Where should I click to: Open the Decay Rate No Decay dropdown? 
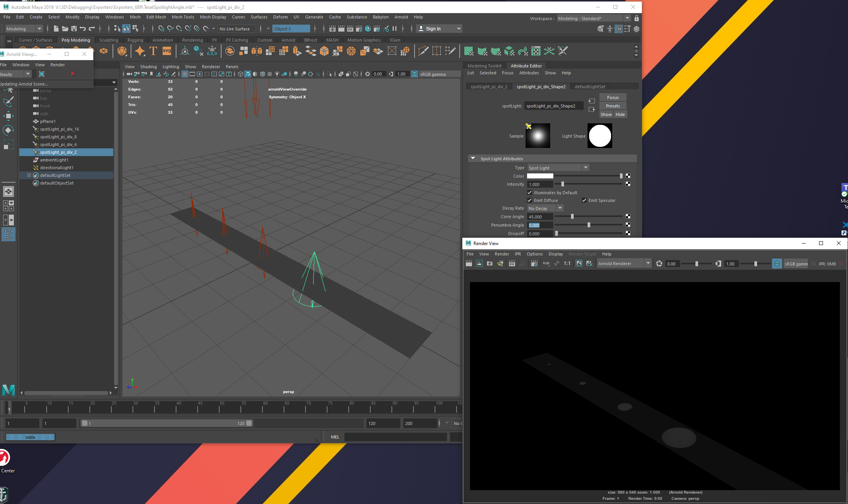tap(545, 208)
